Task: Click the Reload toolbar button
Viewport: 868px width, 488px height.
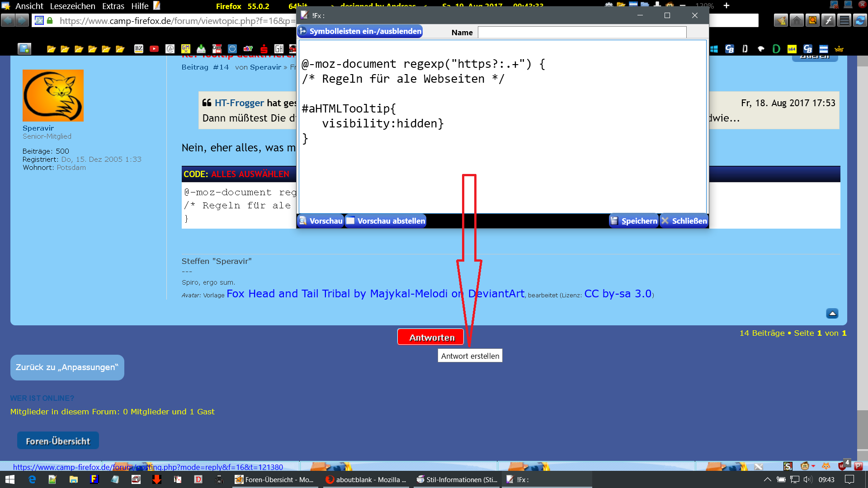Action: [x=859, y=21]
